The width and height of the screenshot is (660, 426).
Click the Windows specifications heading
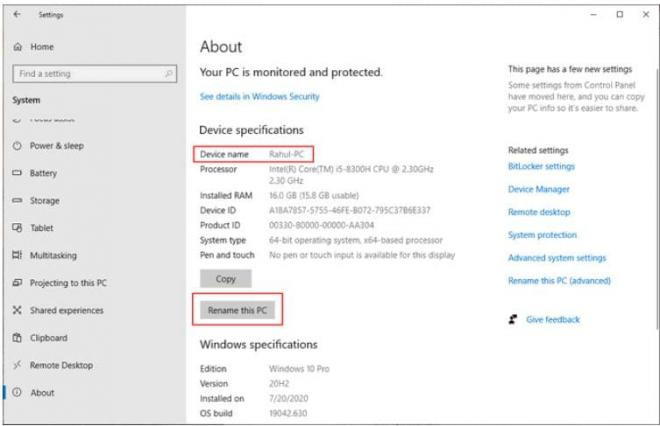tap(258, 344)
